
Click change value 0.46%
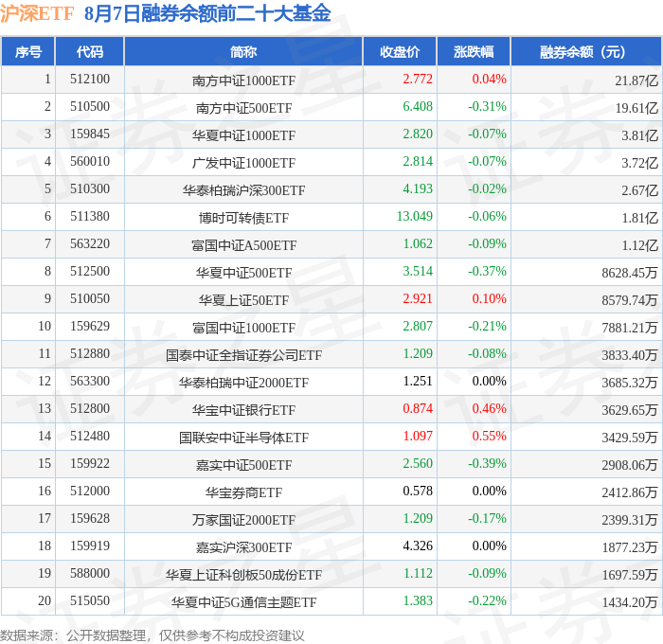[x=490, y=408]
